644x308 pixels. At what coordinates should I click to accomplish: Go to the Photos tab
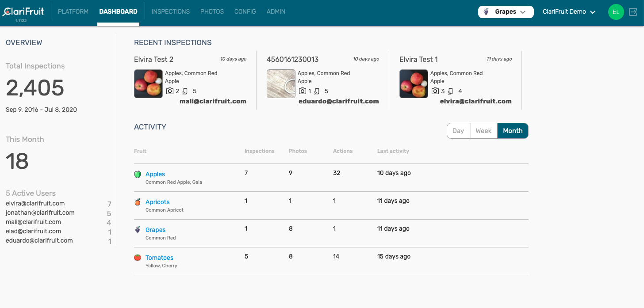click(x=212, y=11)
